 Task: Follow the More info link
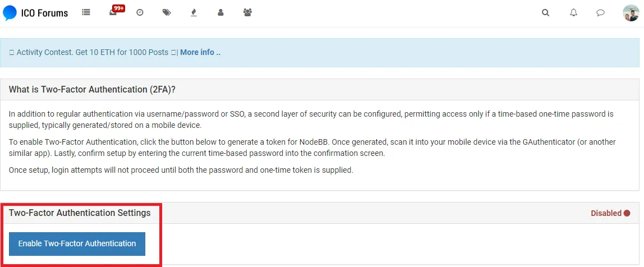[x=200, y=52]
